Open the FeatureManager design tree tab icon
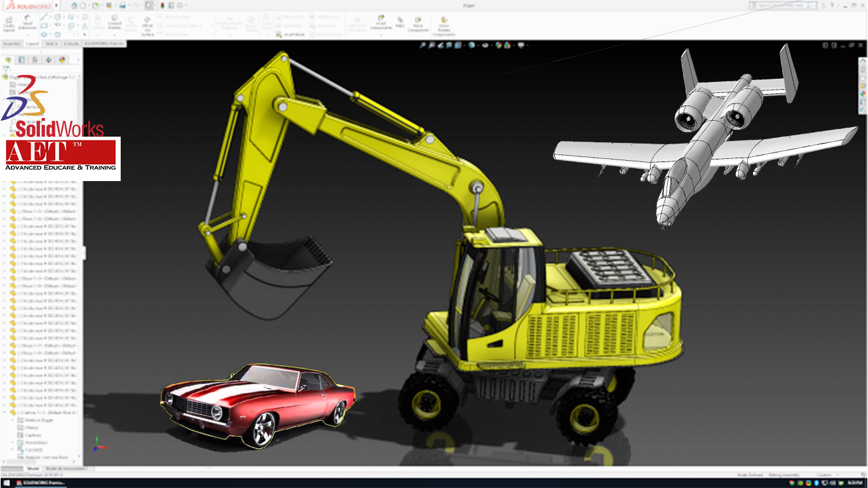Screen dimensions: 868x488 point(9,60)
